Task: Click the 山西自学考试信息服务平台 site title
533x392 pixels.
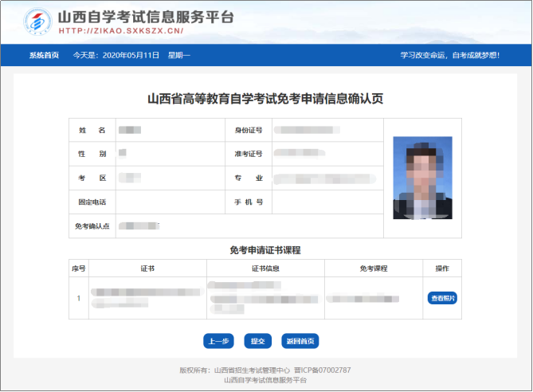Action: point(147,18)
